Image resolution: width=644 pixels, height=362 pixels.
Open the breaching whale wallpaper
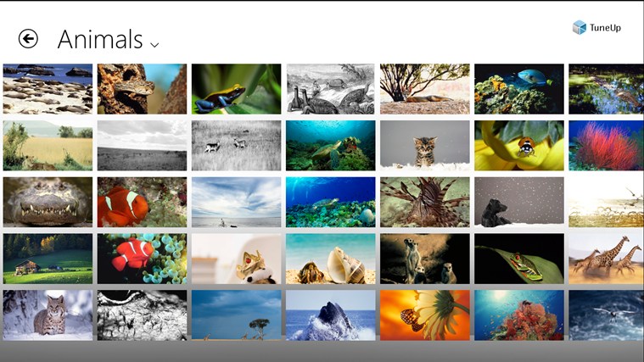tap(330, 315)
